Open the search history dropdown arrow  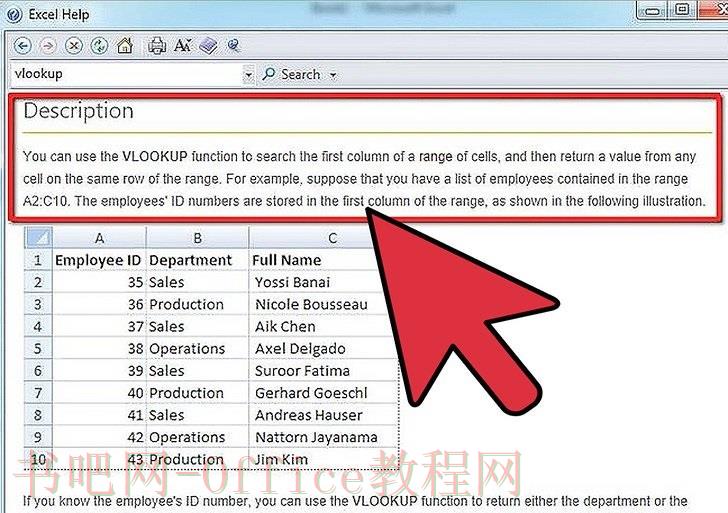(248, 74)
